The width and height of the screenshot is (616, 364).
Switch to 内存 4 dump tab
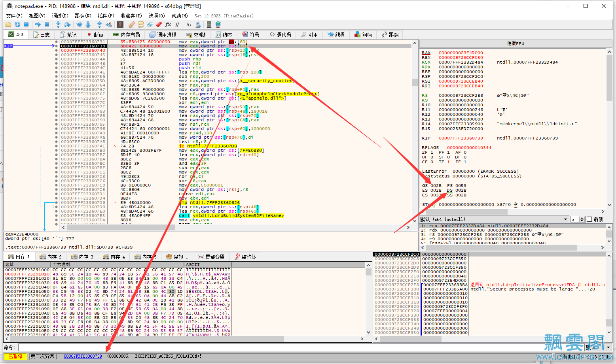coord(114,257)
